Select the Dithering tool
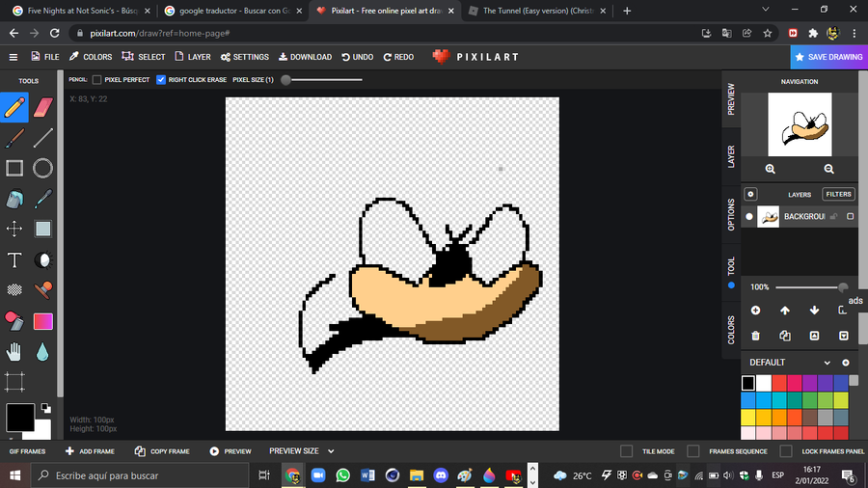The width and height of the screenshot is (868, 488). pos(14,290)
